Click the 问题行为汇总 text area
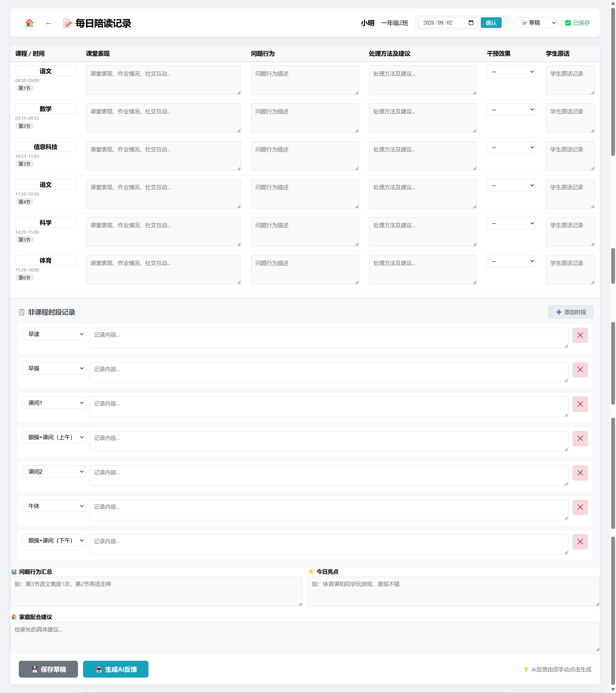Screen dimensions: 616x693 (x=156, y=591)
